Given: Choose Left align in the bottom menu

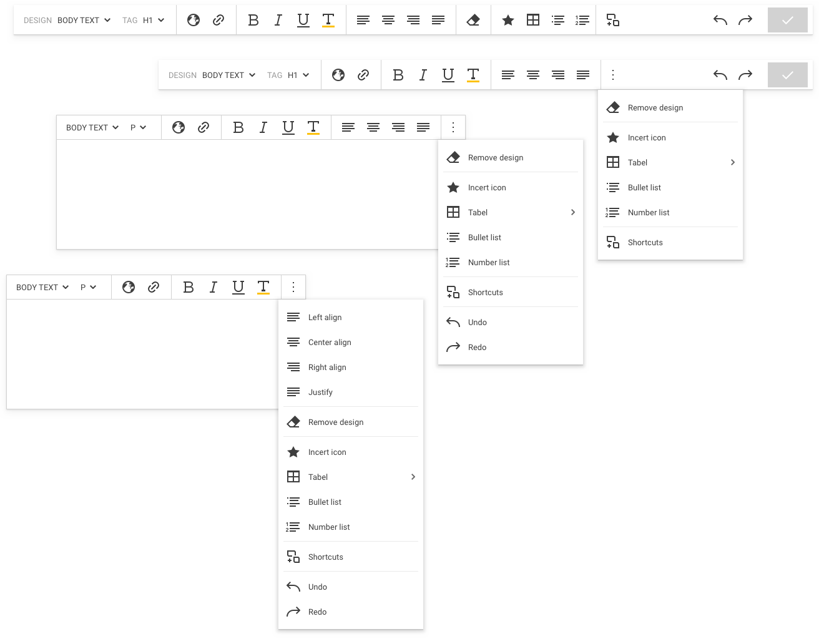Looking at the screenshot, I should [351, 317].
